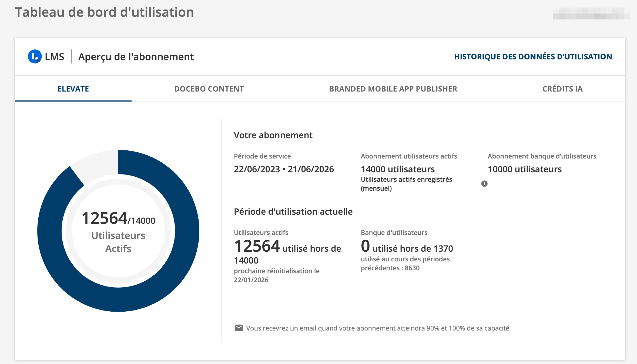637x364 pixels.
Task: Click the service period dates 22/06/2023 • 21/06/2026
Action: [284, 169]
